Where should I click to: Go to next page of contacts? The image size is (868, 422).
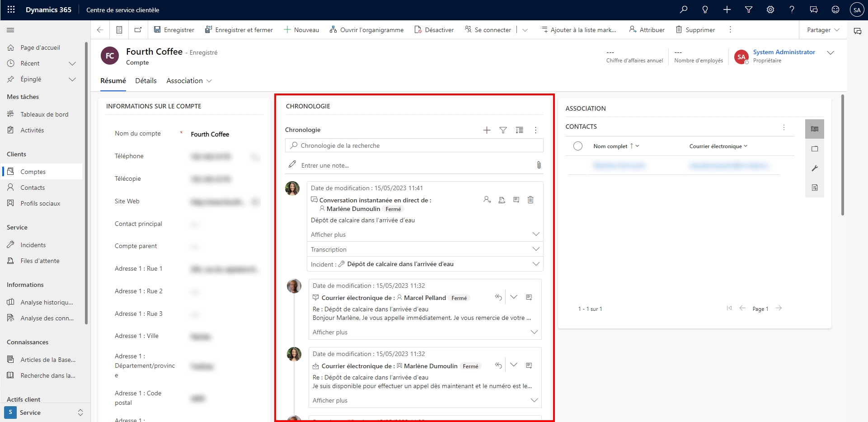[x=779, y=308]
